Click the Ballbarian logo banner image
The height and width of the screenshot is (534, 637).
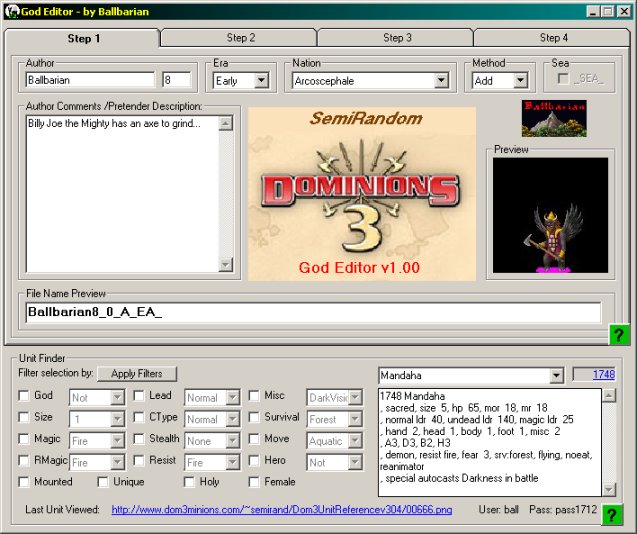[x=554, y=118]
